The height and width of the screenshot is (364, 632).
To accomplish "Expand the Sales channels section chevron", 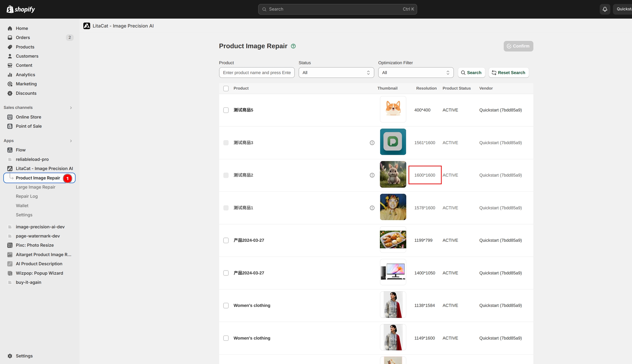I will [71, 108].
